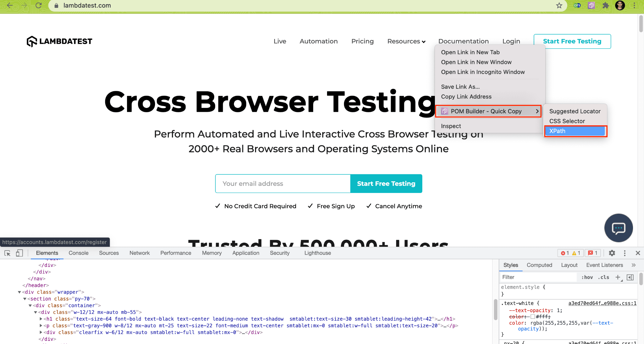Open the POM Builder Quick Copy submenu arrow

tap(537, 111)
